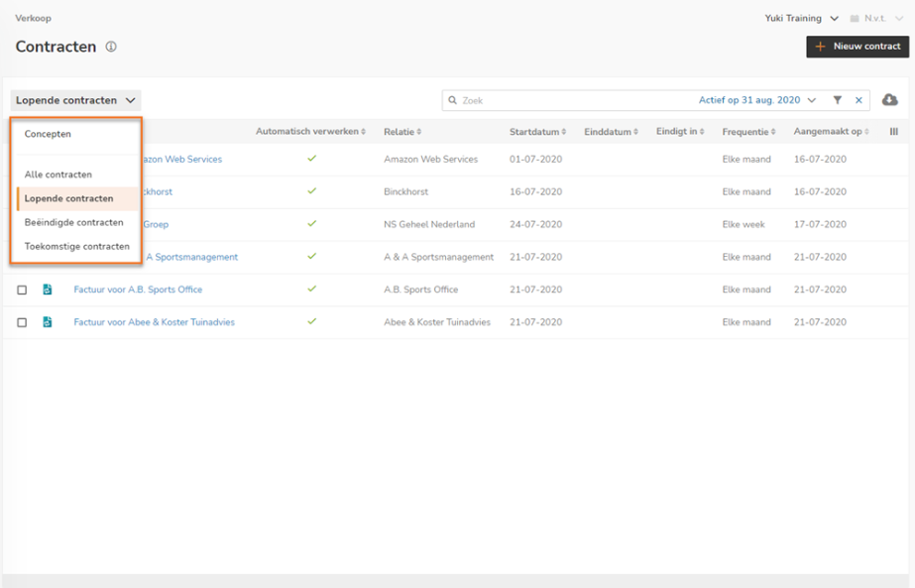
Task: Select Toekomstige contracten from the menu
Action: point(77,247)
